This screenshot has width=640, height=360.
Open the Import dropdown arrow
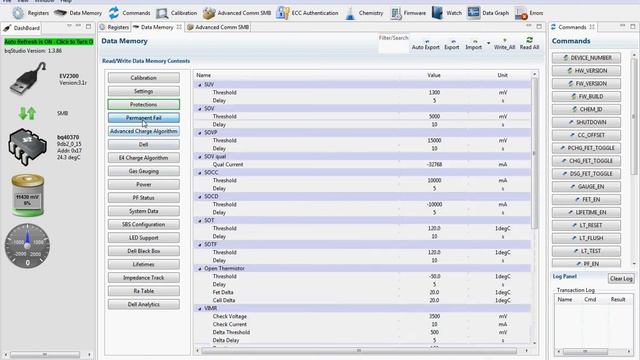488,42
